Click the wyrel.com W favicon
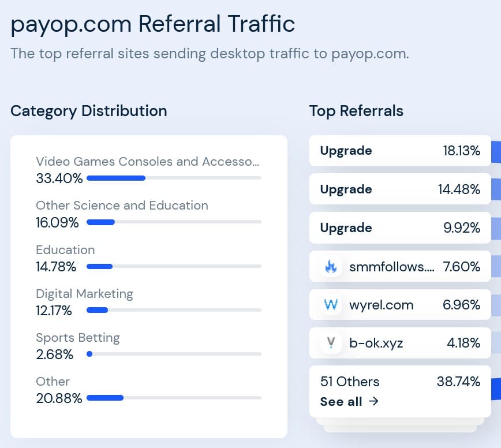 coord(331,304)
